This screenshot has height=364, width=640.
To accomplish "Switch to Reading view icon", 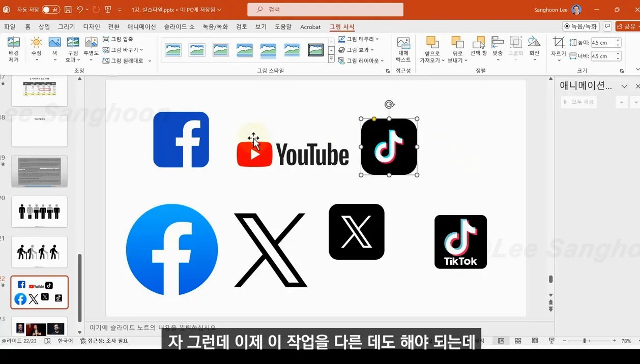I will point(535,341).
